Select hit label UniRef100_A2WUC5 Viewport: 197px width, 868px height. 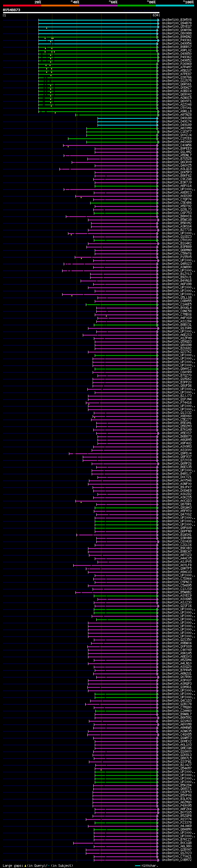177,98
